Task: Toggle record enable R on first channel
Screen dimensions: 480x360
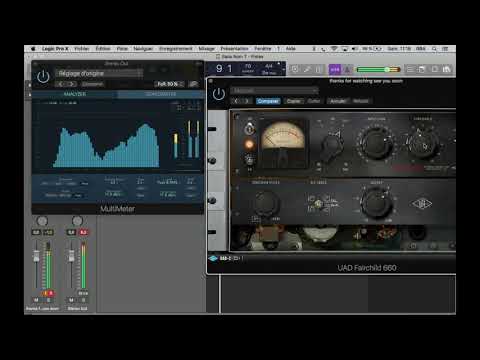Action: coord(51,293)
